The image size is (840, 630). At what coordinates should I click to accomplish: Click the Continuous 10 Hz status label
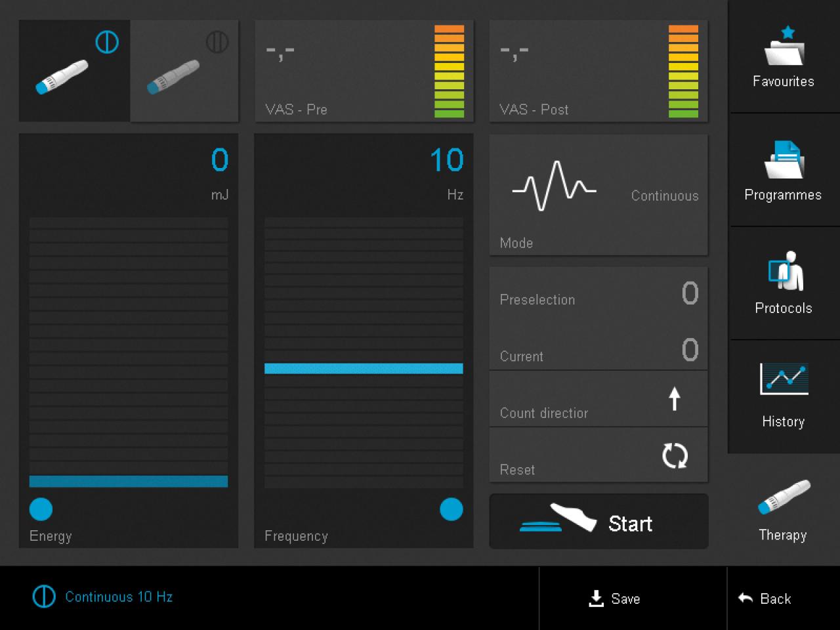118,597
